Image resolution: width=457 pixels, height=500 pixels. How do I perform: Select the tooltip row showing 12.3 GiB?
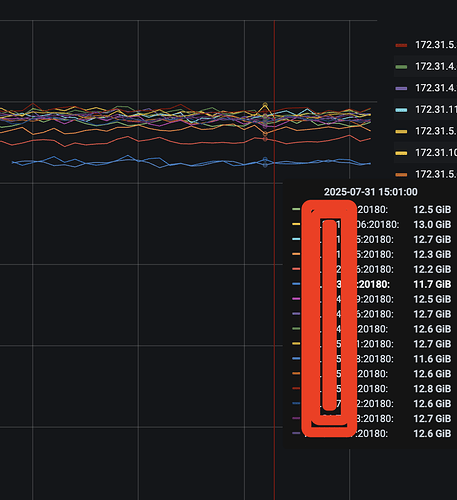[x=371, y=254]
